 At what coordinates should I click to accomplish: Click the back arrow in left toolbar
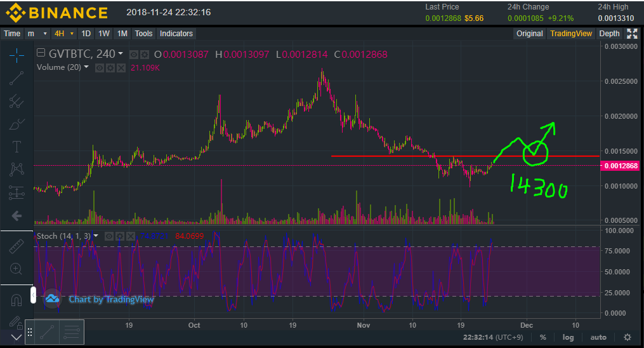16,216
